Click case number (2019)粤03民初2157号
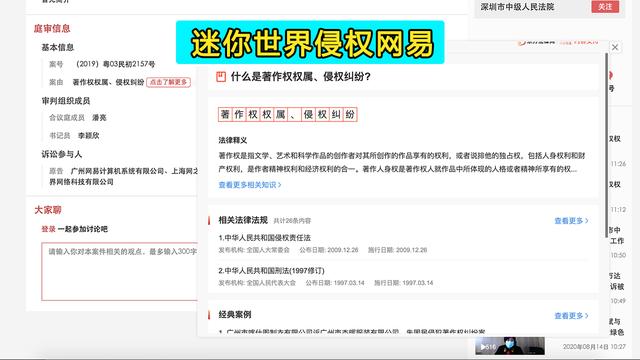This screenshot has height=360, width=640. tap(116, 64)
